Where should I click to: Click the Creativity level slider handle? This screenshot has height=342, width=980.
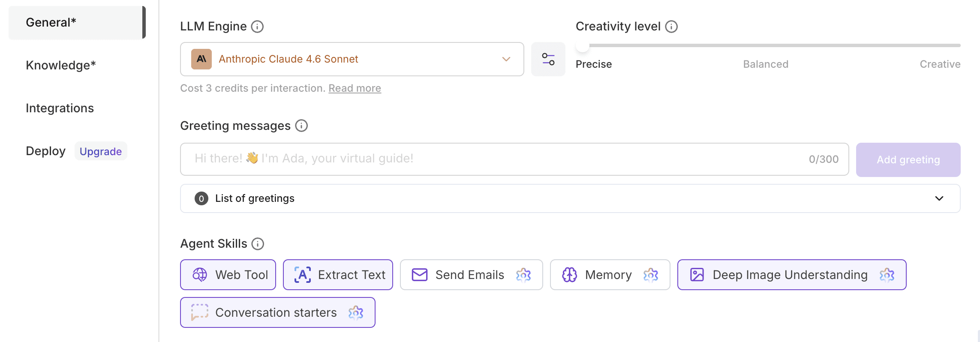pyautogui.click(x=582, y=45)
